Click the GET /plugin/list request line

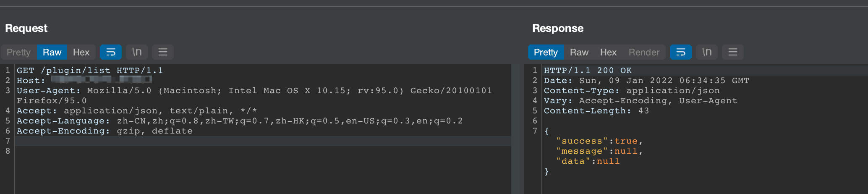coord(90,71)
